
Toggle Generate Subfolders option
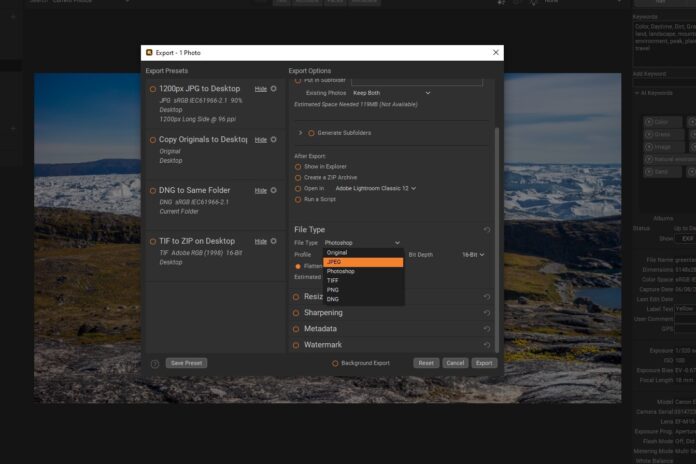pyautogui.click(x=311, y=133)
